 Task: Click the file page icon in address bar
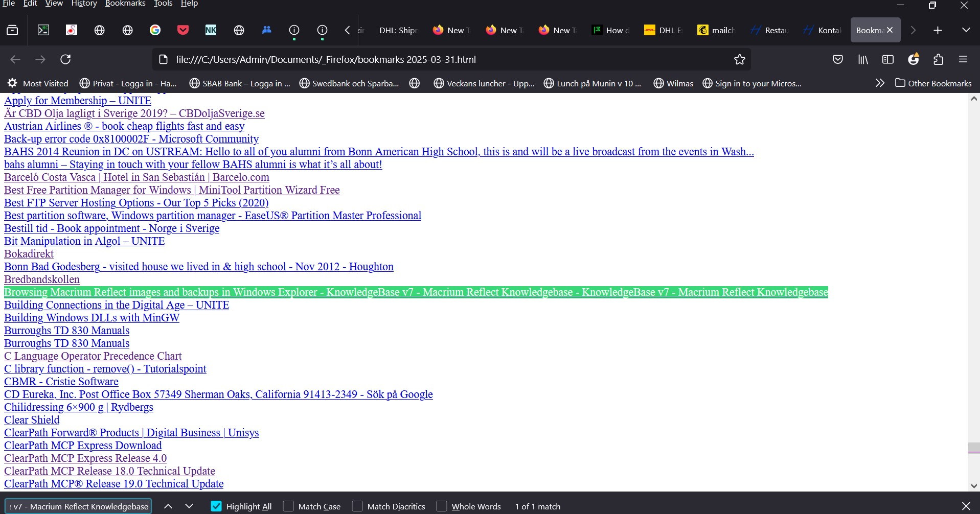pos(163,59)
